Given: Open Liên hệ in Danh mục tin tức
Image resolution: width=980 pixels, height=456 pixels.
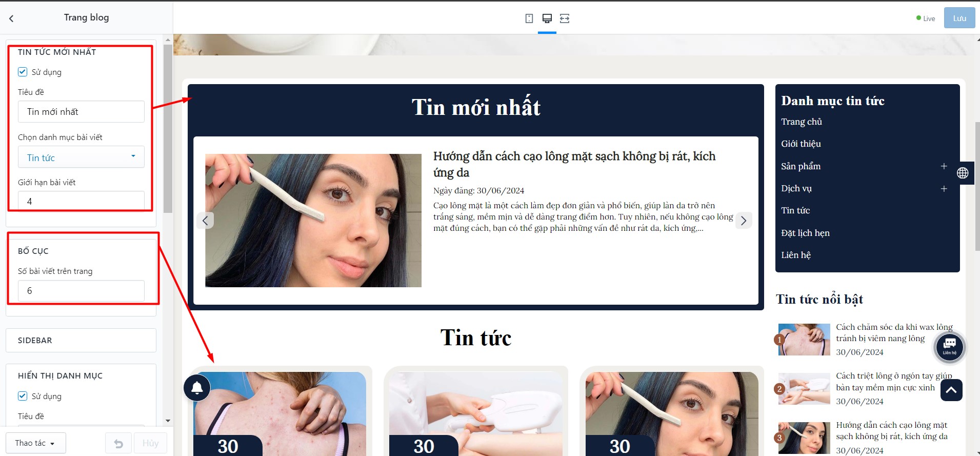Looking at the screenshot, I should point(796,255).
